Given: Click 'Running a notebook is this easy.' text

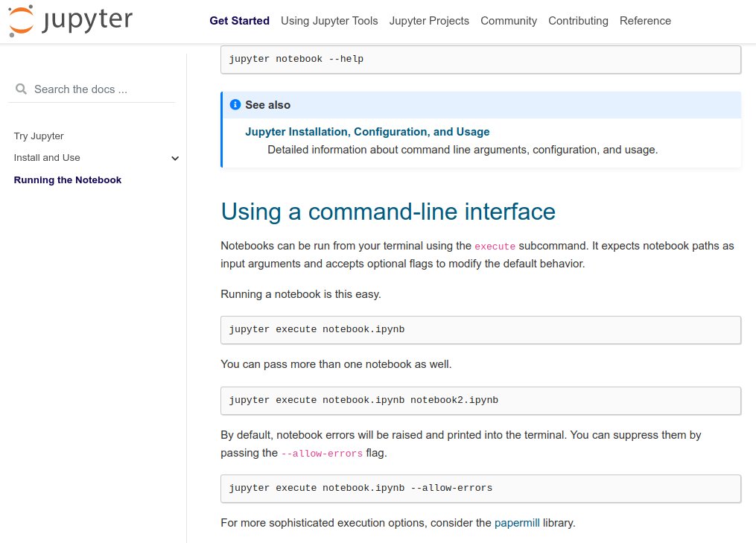Looking at the screenshot, I should [301, 294].
